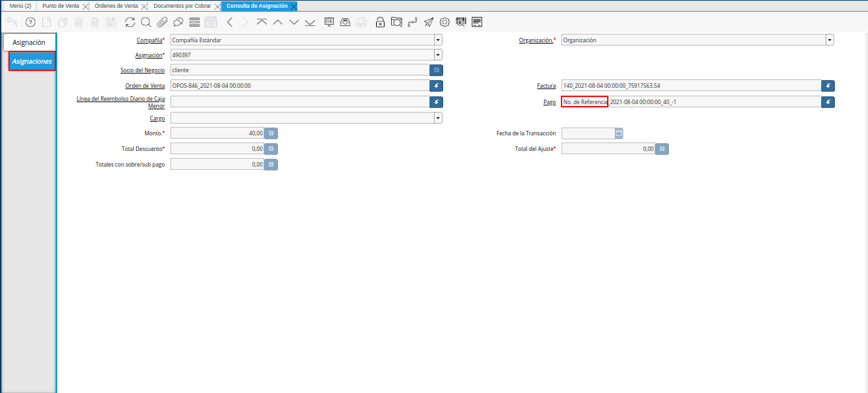
Task: Switch to Órdenes de Venta tab
Action: click(116, 6)
